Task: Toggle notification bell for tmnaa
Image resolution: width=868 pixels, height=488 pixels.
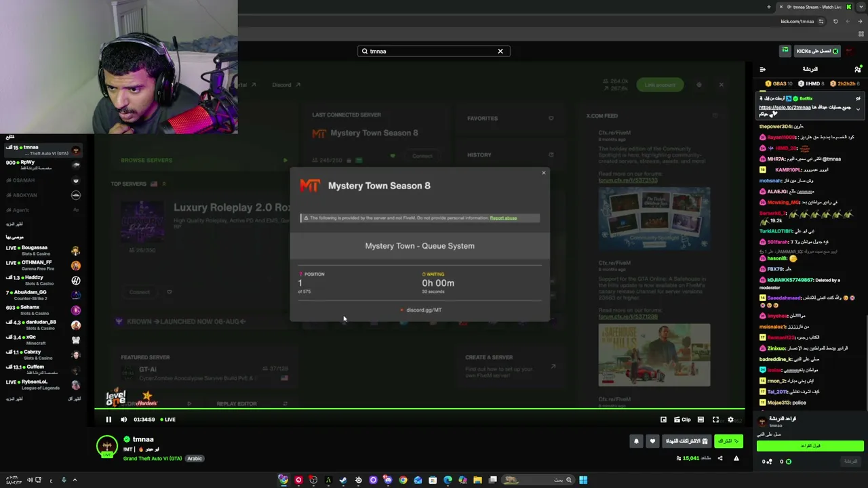Action: coord(636,441)
